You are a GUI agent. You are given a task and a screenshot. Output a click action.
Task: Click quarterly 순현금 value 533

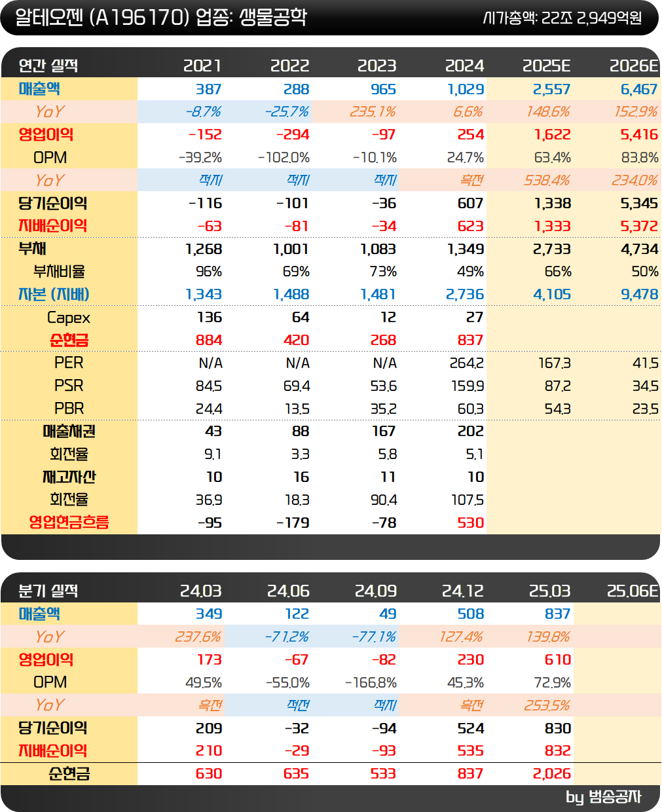pos(383,774)
